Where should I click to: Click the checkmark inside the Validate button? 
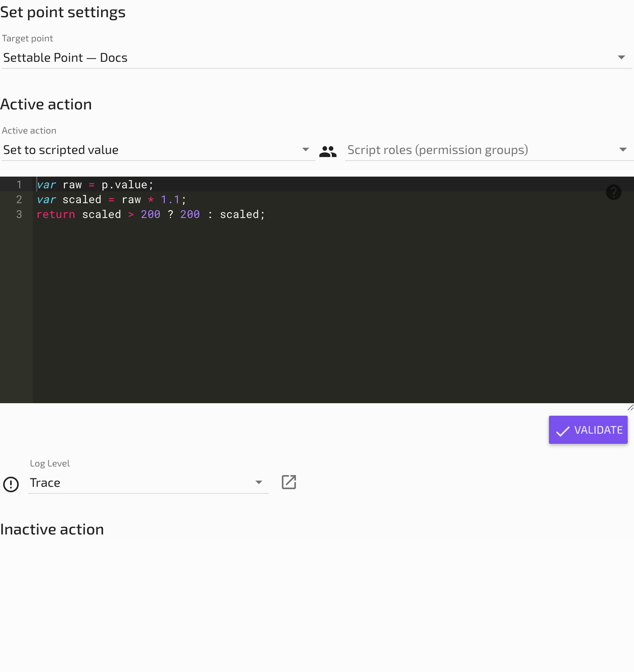(563, 430)
